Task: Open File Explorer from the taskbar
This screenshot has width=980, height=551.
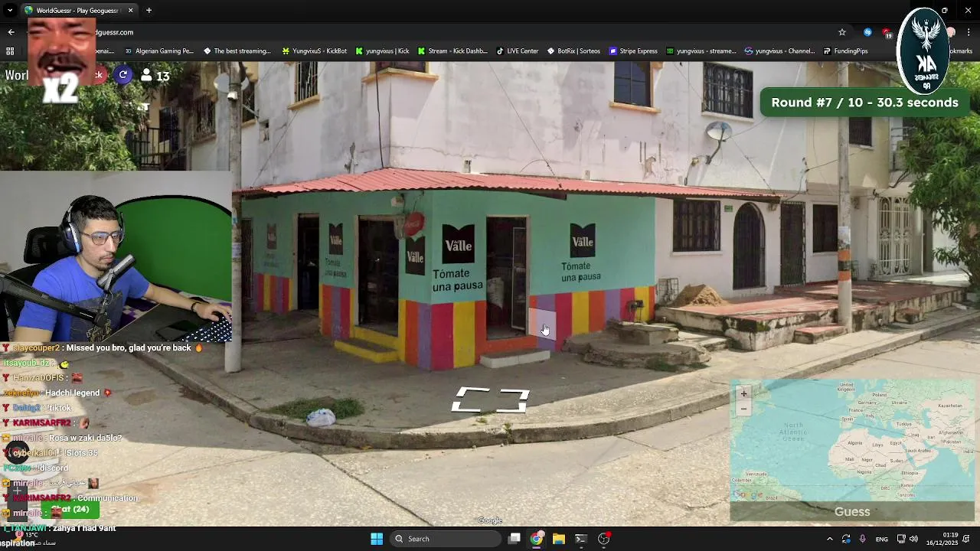Action: (x=559, y=539)
